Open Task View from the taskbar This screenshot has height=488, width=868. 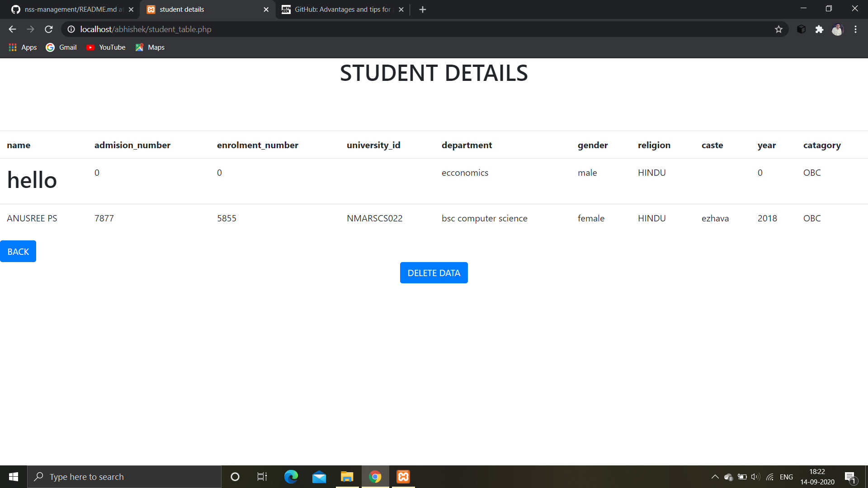point(261,477)
